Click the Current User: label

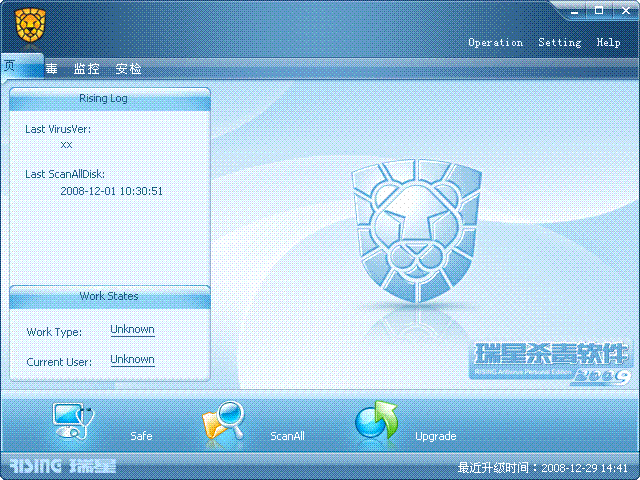(x=59, y=362)
